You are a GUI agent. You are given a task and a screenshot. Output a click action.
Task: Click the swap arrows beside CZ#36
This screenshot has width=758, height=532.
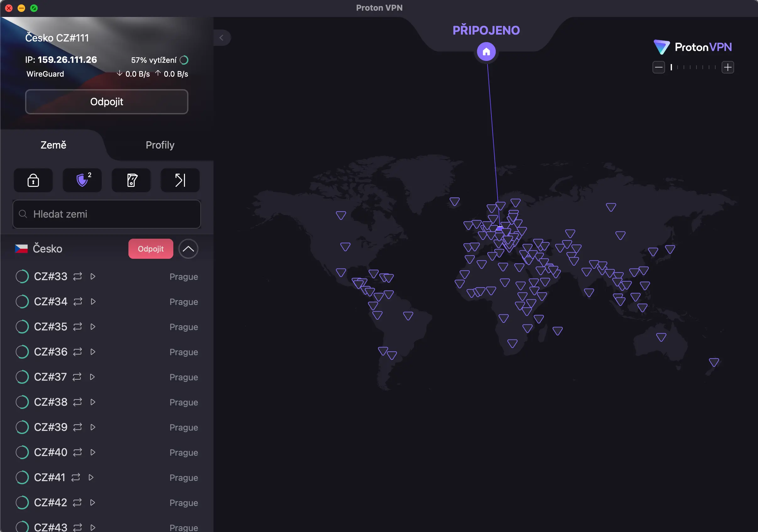click(77, 352)
